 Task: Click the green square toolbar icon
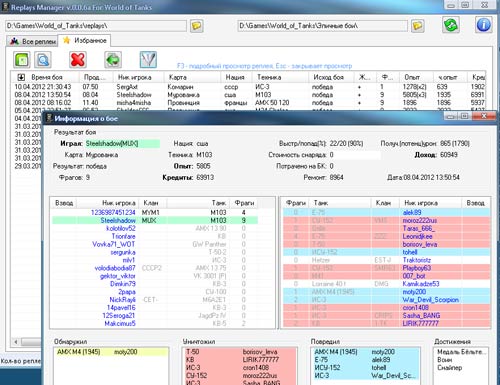coord(22,60)
